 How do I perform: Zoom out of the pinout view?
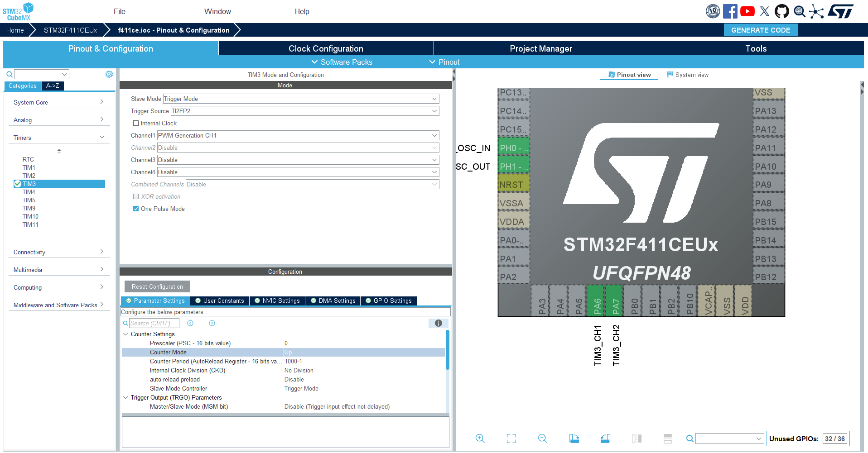tap(543, 439)
